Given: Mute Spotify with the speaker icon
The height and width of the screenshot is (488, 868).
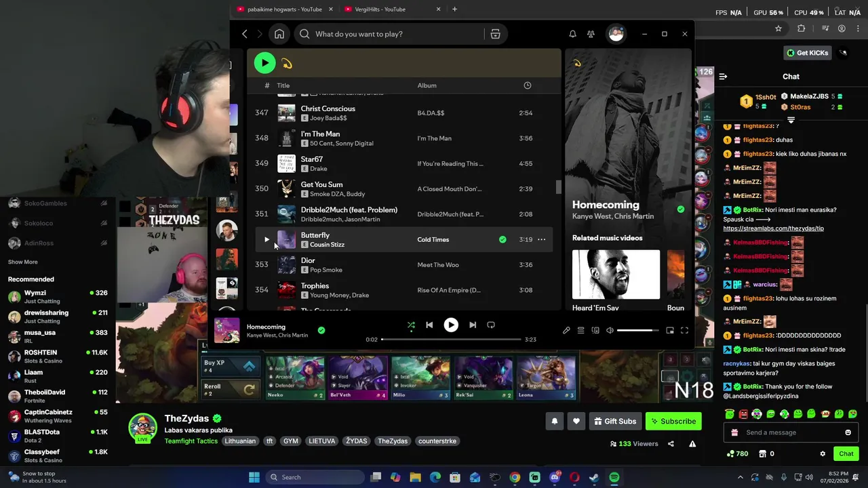Looking at the screenshot, I should (x=610, y=331).
